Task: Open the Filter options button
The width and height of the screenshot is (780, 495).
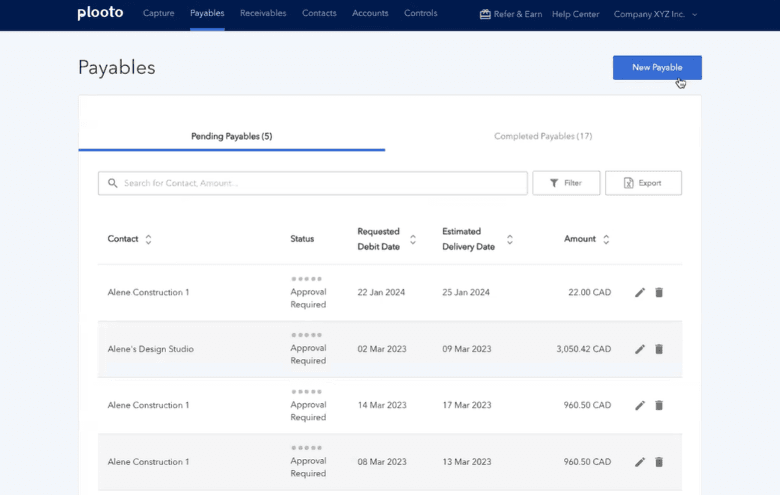Action: 566,183
